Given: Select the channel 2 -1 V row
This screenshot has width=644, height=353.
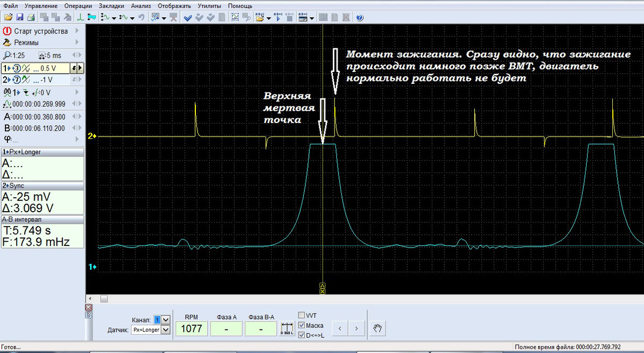Looking at the screenshot, I should 35,80.
